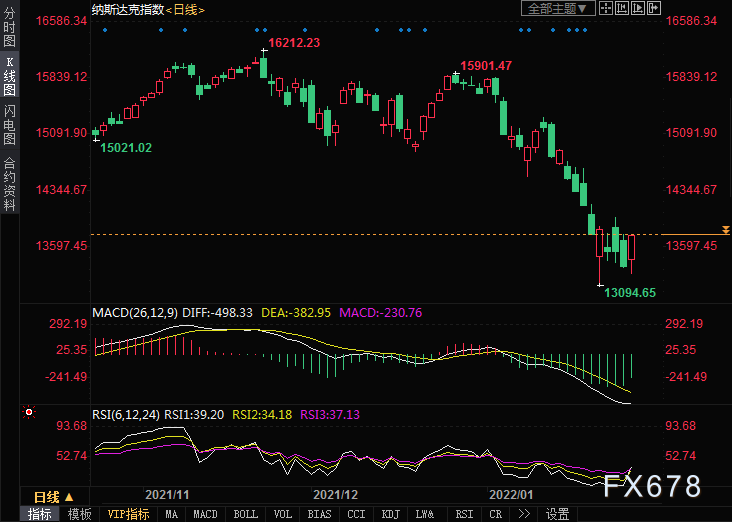
Task: Click the 16212.23 high price label
Action: (x=294, y=42)
